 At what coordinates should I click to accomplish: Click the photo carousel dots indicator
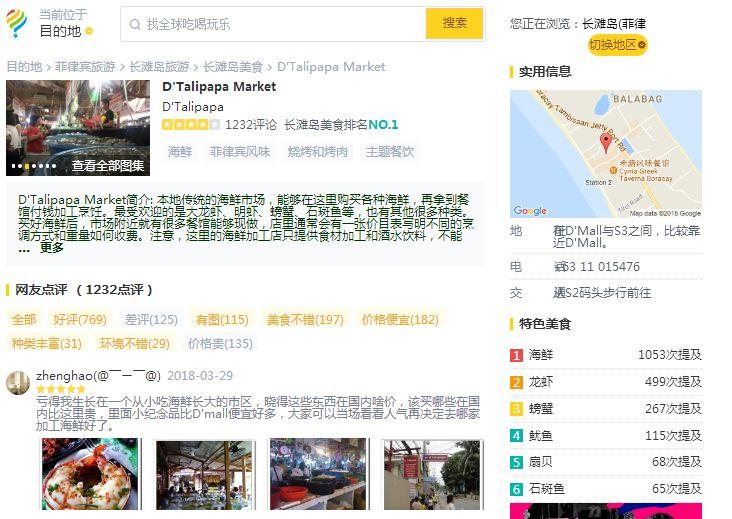coord(34,166)
